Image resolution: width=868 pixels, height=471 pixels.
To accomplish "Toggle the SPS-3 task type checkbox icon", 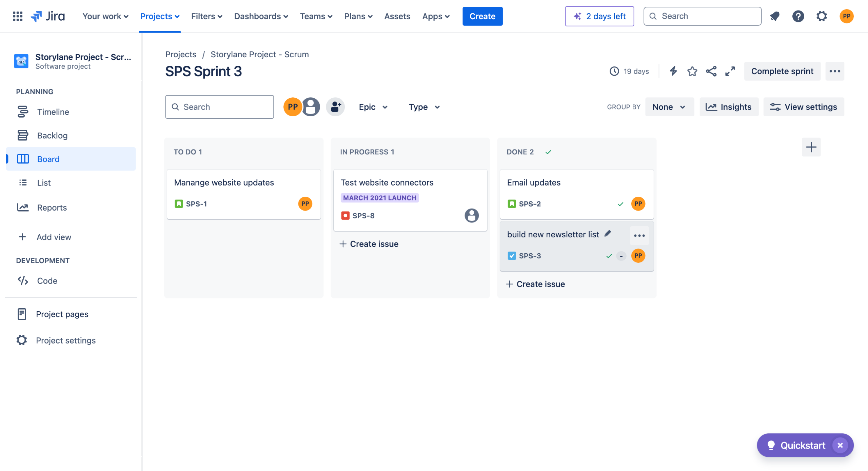I will [x=512, y=256].
